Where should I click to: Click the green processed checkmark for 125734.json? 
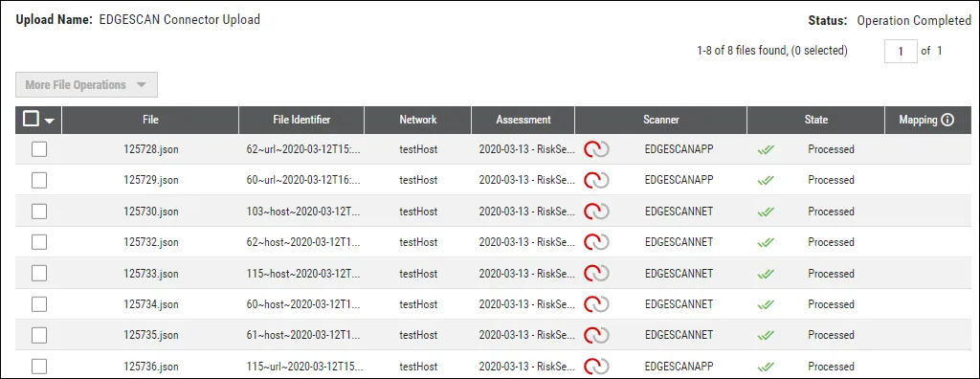point(766,304)
